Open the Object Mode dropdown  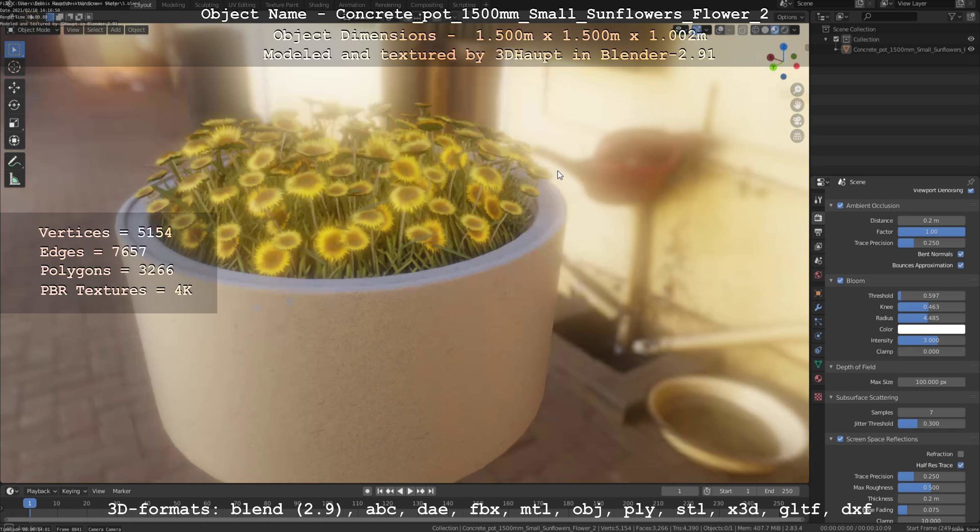pyautogui.click(x=33, y=30)
